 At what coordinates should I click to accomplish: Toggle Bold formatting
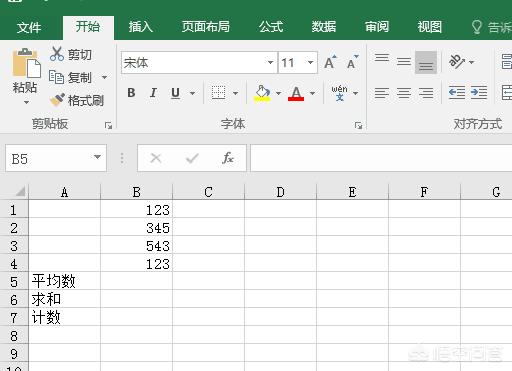[131, 93]
